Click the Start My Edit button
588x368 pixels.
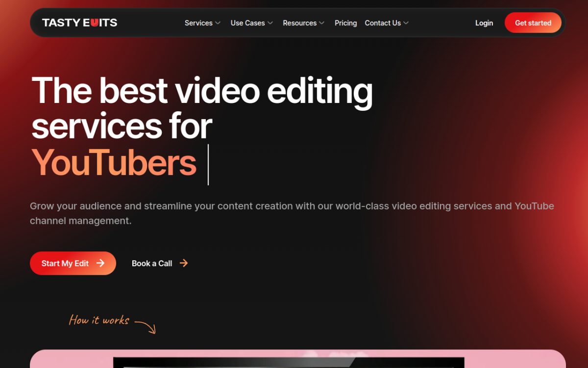73,263
